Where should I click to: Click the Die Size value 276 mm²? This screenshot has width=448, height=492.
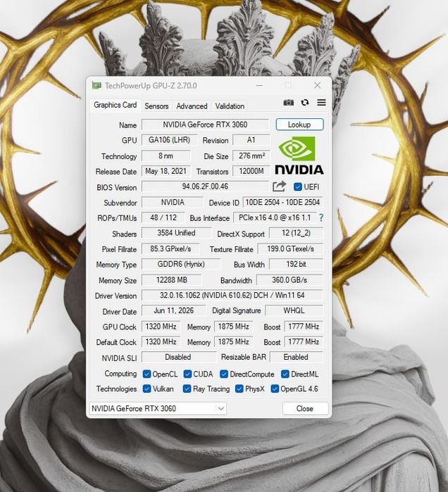(x=251, y=156)
